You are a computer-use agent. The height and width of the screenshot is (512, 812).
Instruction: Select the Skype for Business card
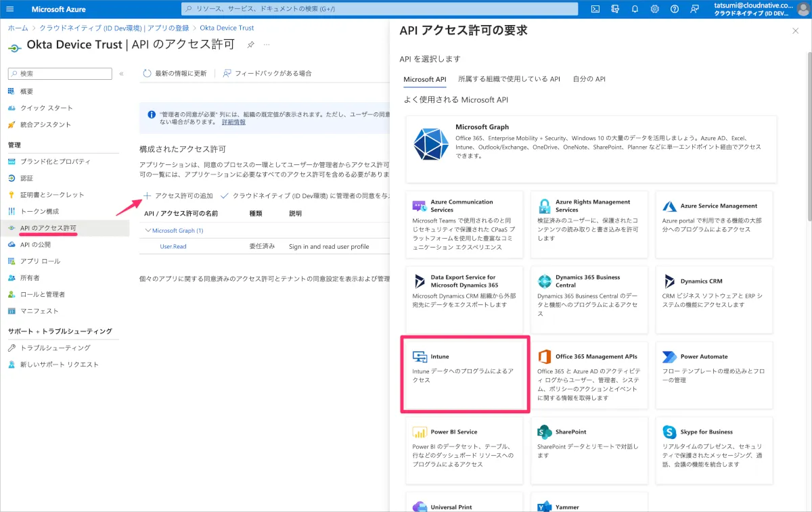coord(714,450)
